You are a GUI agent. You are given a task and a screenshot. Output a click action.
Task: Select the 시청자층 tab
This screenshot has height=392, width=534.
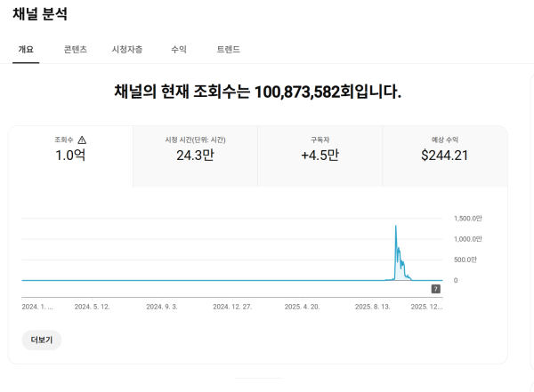pos(127,50)
